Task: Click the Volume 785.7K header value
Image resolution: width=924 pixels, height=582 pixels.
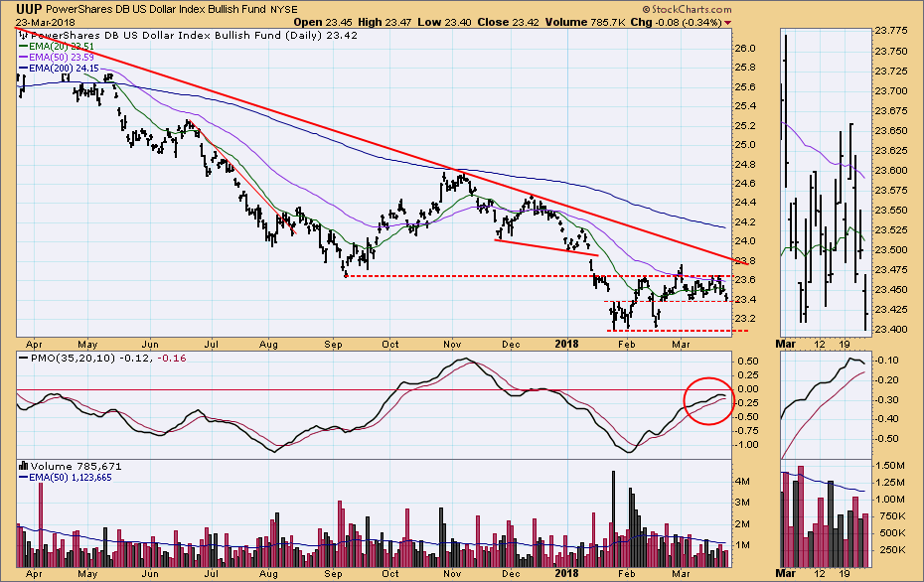Action: [585, 23]
